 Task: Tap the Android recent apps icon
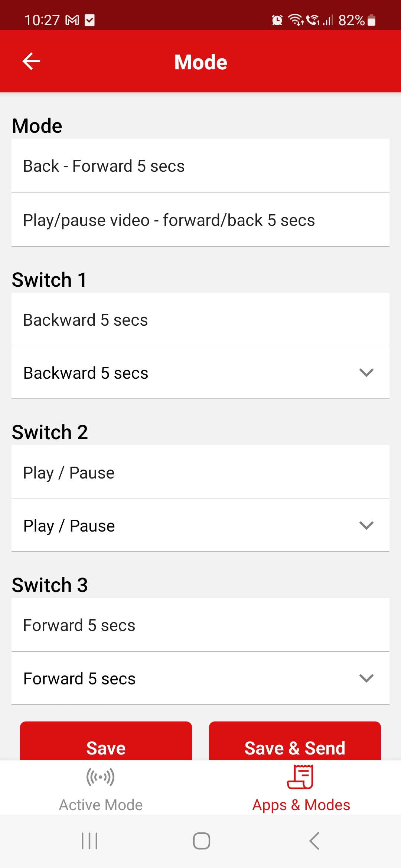tap(89, 841)
